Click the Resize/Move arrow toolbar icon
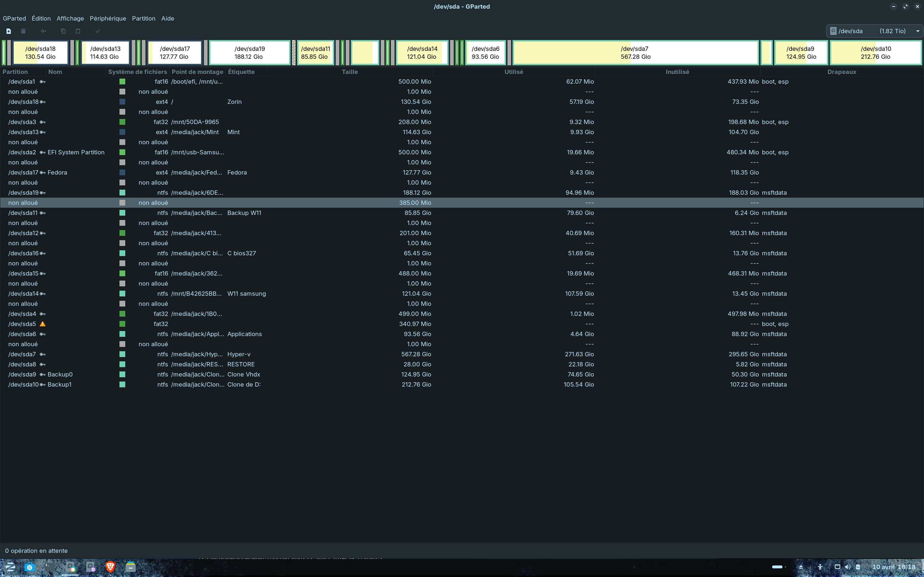 coord(43,31)
